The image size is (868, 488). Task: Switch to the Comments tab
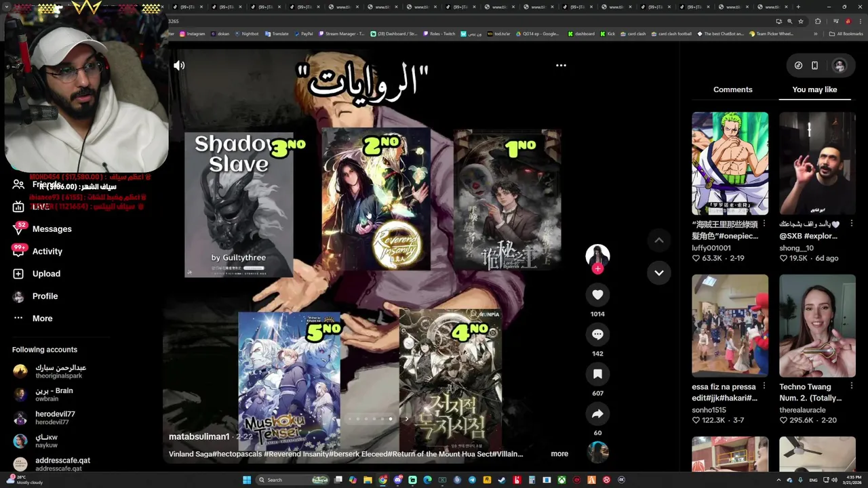(x=732, y=89)
